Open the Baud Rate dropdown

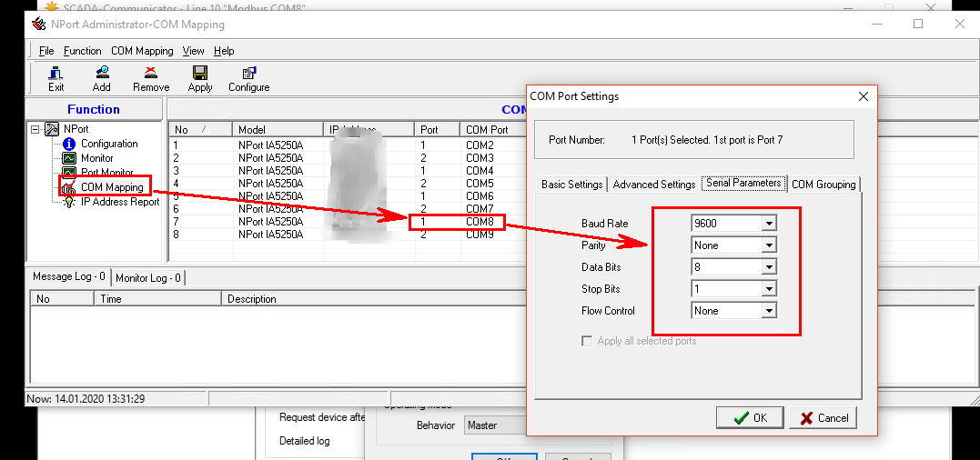pos(769,224)
